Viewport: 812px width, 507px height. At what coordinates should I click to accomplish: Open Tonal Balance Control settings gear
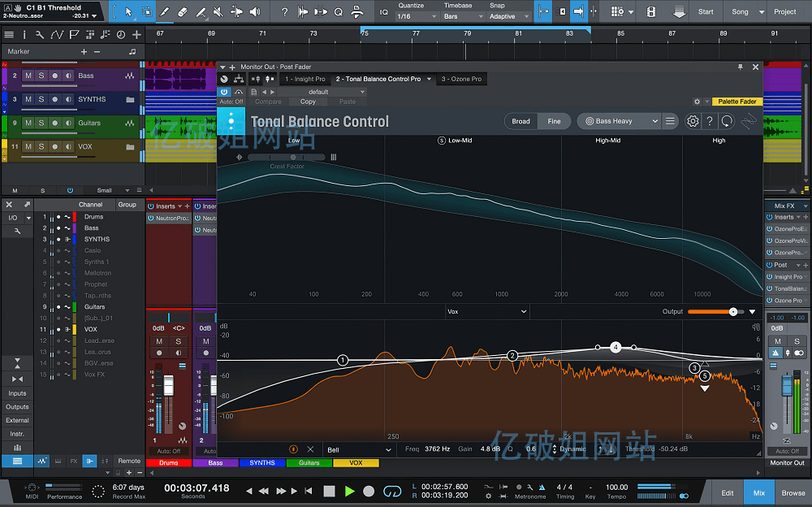[693, 121]
